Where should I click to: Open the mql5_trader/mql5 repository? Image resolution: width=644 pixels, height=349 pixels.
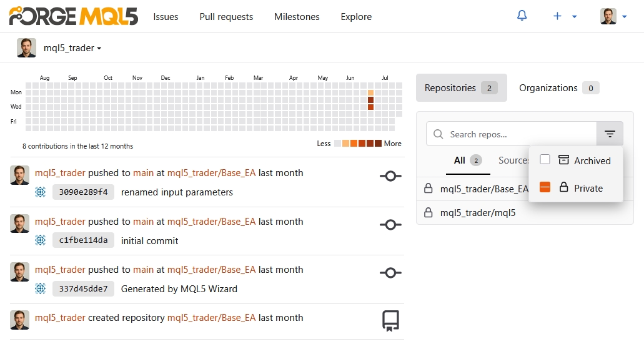478,213
